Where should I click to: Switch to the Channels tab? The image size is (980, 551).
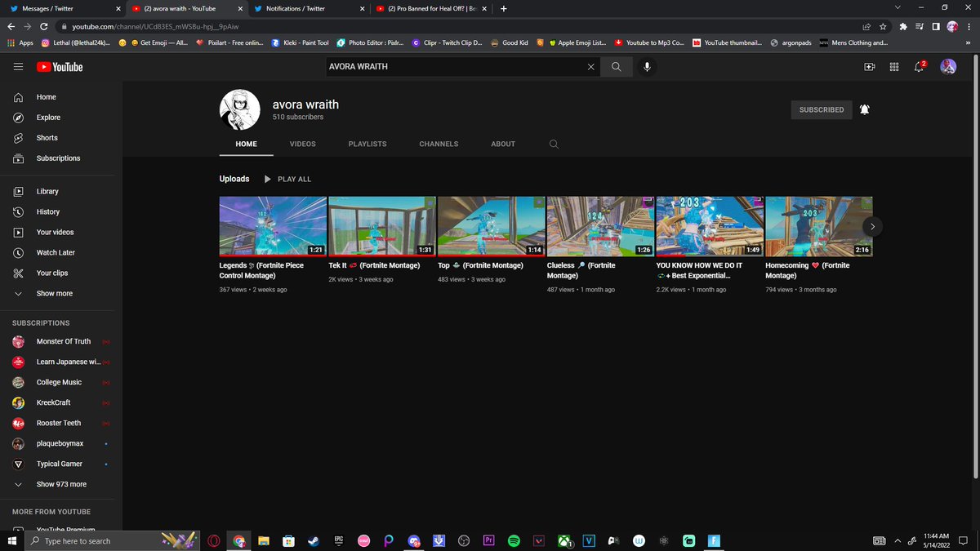[439, 144]
